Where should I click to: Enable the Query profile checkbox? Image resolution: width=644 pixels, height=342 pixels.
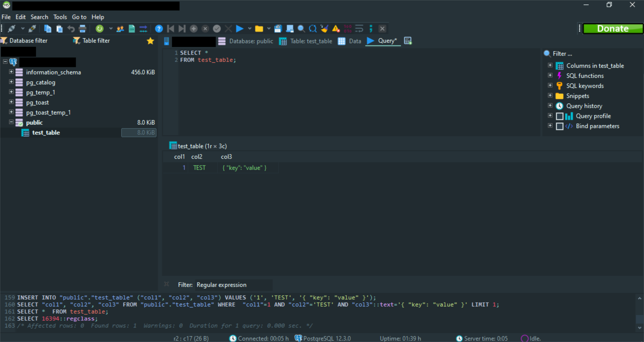tap(559, 116)
